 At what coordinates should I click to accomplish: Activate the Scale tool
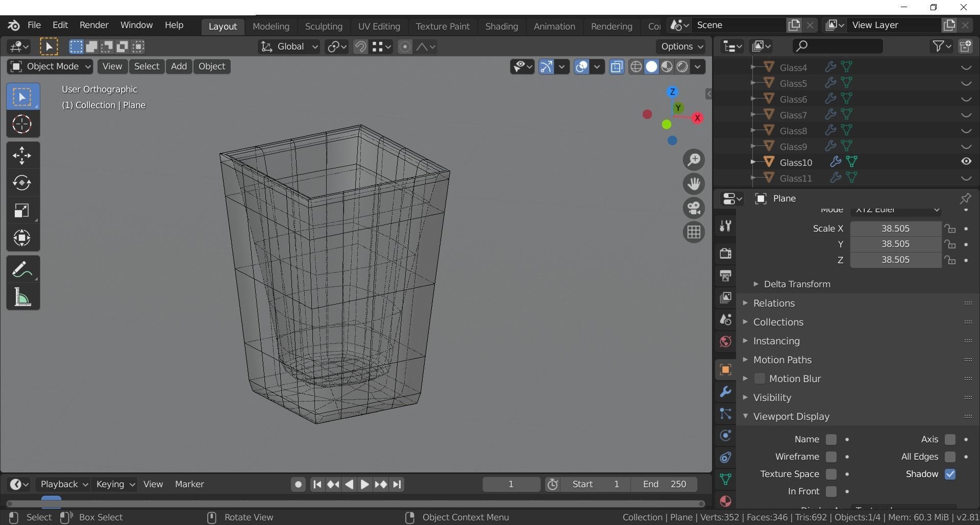pos(22,210)
